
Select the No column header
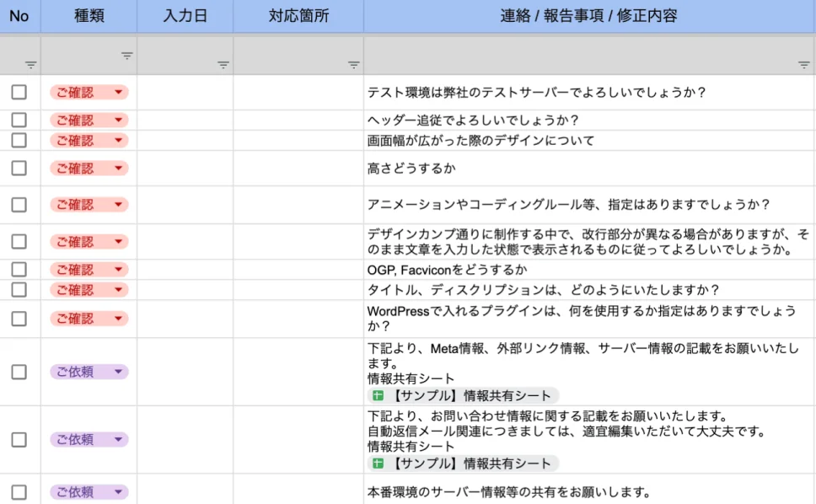(19, 16)
